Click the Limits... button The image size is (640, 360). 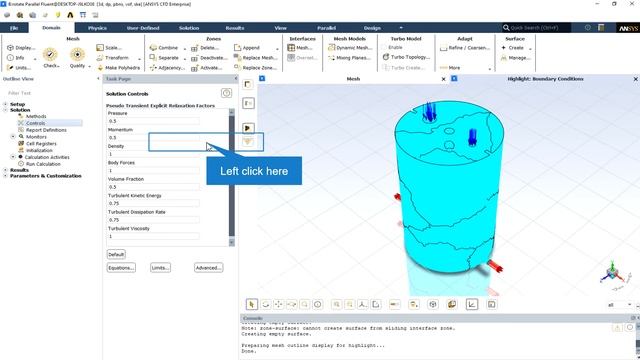click(x=160, y=268)
